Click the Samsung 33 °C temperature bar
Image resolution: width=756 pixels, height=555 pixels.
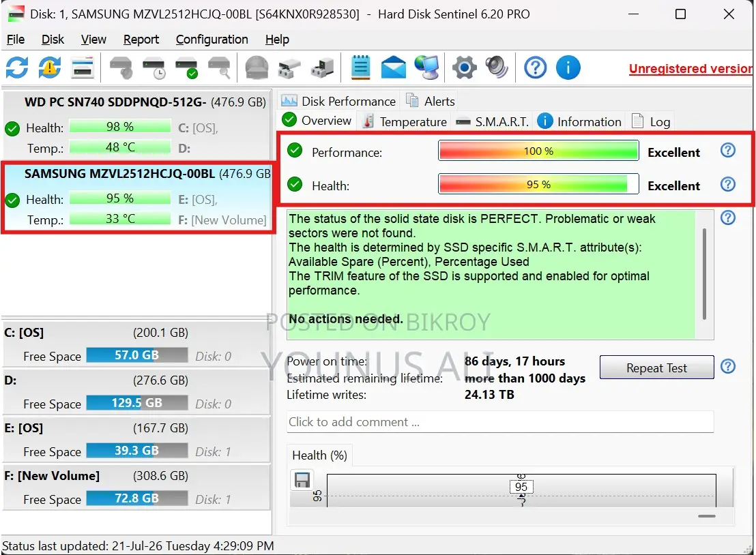point(120,219)
